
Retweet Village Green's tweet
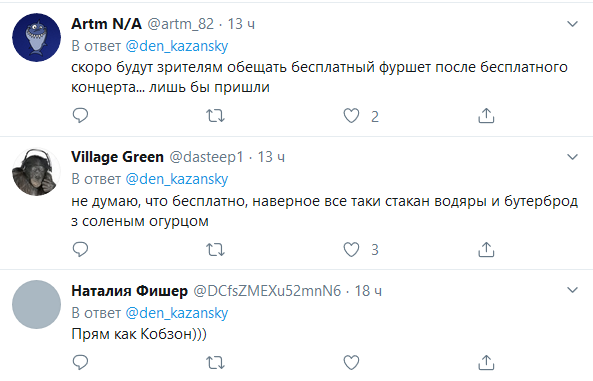(x=215, y=250)
